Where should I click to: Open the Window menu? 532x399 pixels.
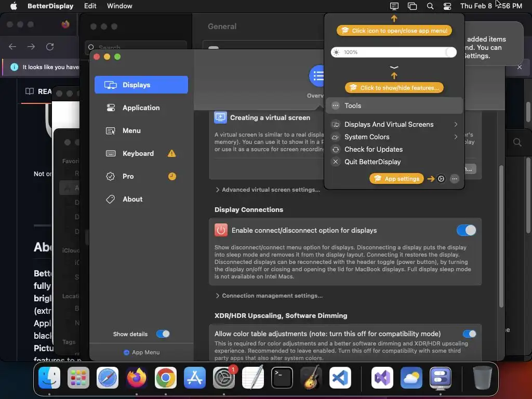point(119,6)
